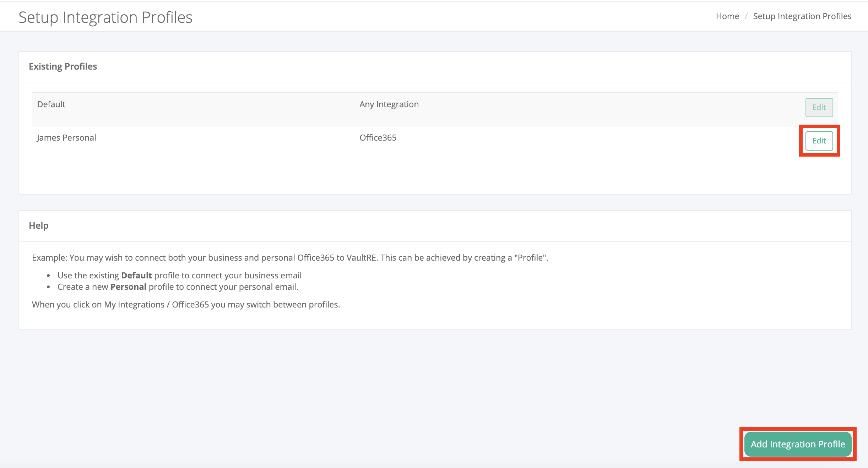Click the 'Example: You may wish' sentence
868x468 pixels.
tap(290, 258)
